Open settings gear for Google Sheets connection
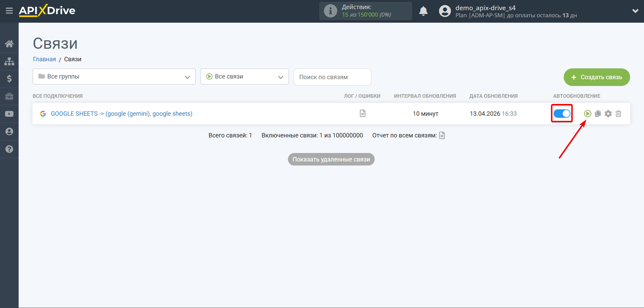The image size is (644, 308). 608,114
